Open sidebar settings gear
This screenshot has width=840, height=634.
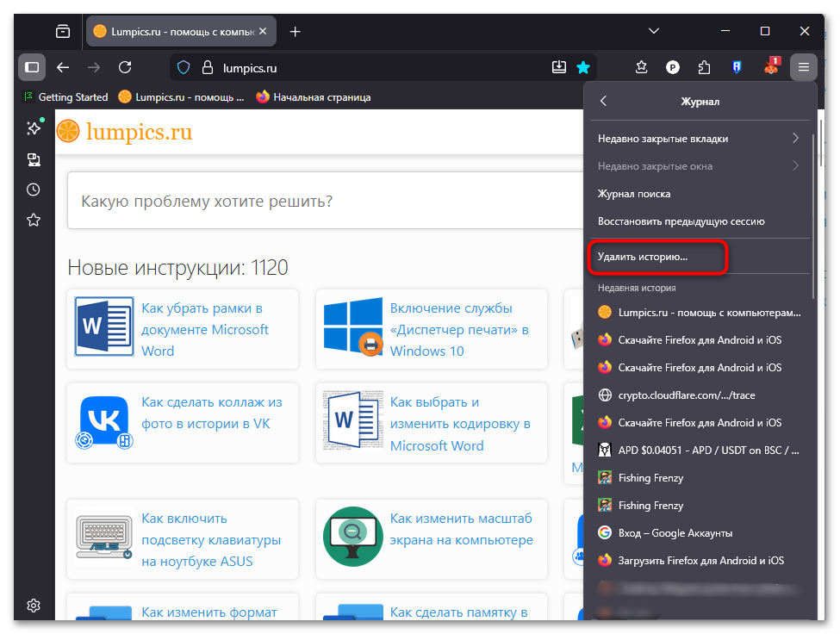click(34, 605)
